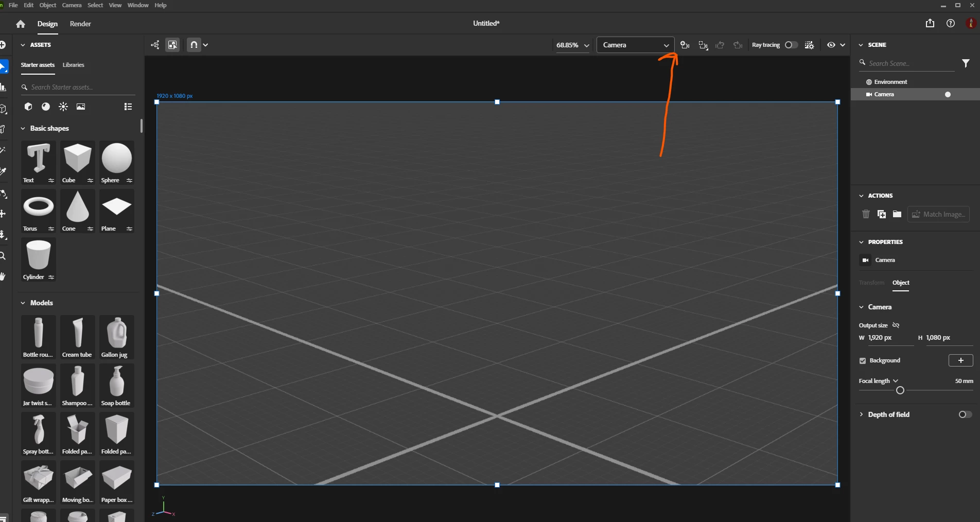Image resolution: width=980 pixels, height=522 pixels.
Task: Open the 68.85% zoom dropdown
Action: click(572, 45)
